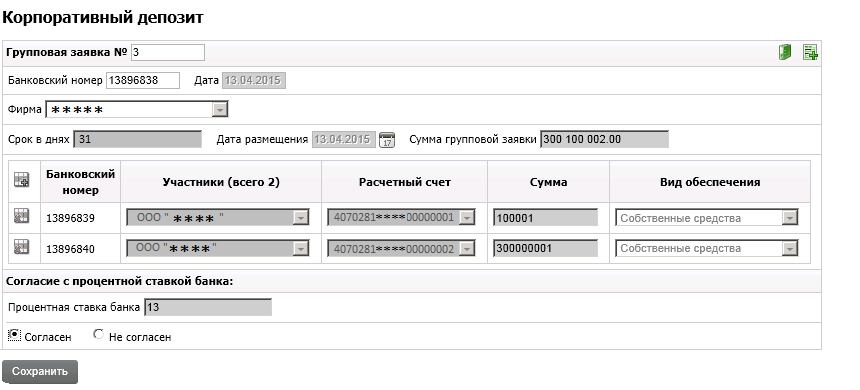Click the Срок в днях field
This screenshot has width=860, height=390.
click(138, 139)
